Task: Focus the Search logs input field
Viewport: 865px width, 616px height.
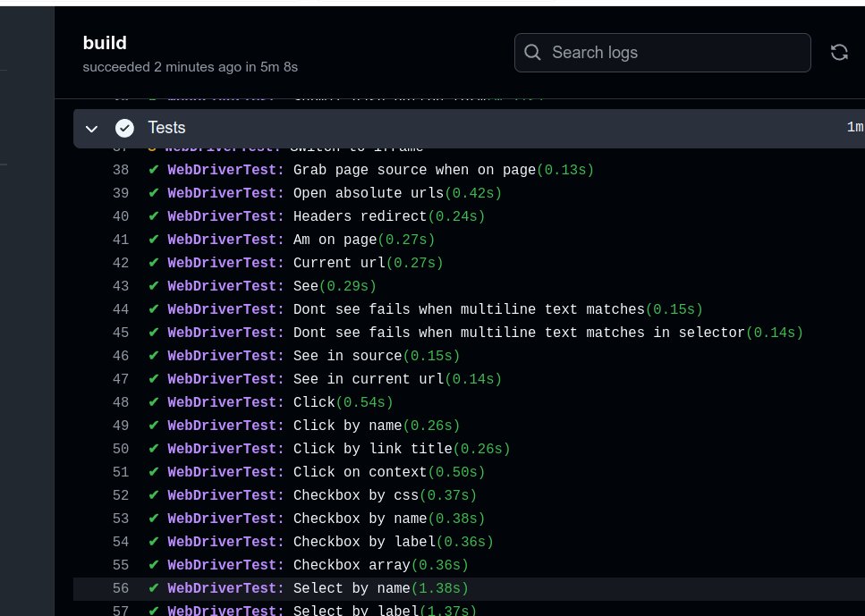Action: pyautogui.click(x=663, y=53)
